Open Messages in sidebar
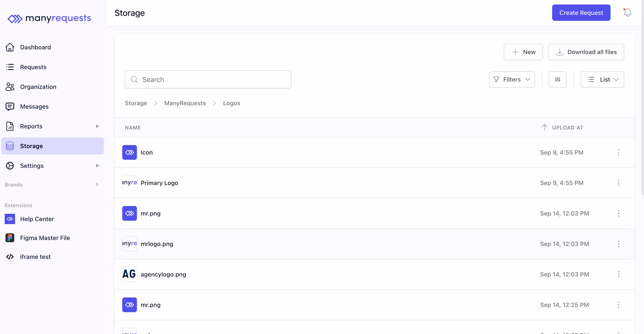 (53, 107)
